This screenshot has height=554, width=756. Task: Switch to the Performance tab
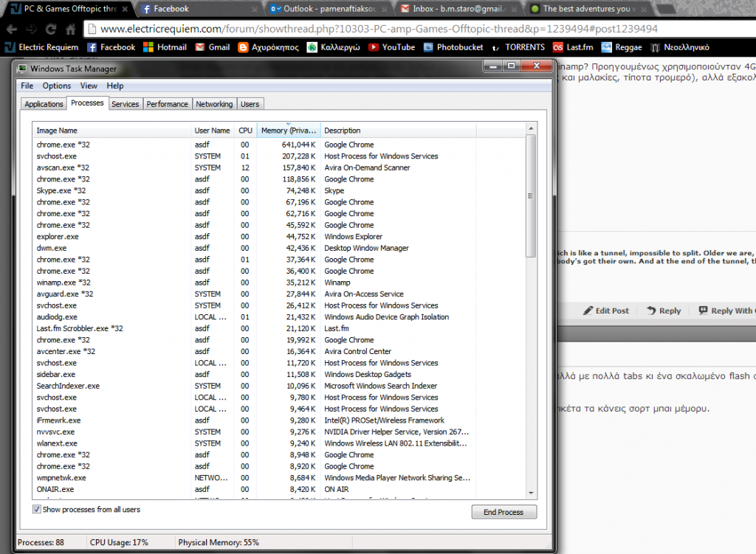[x=167, y=104]
